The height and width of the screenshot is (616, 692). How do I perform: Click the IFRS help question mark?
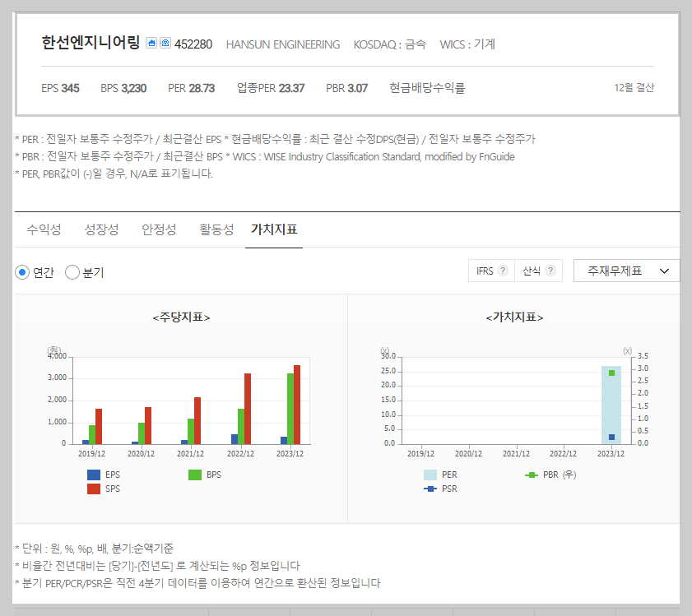point(503,271)
